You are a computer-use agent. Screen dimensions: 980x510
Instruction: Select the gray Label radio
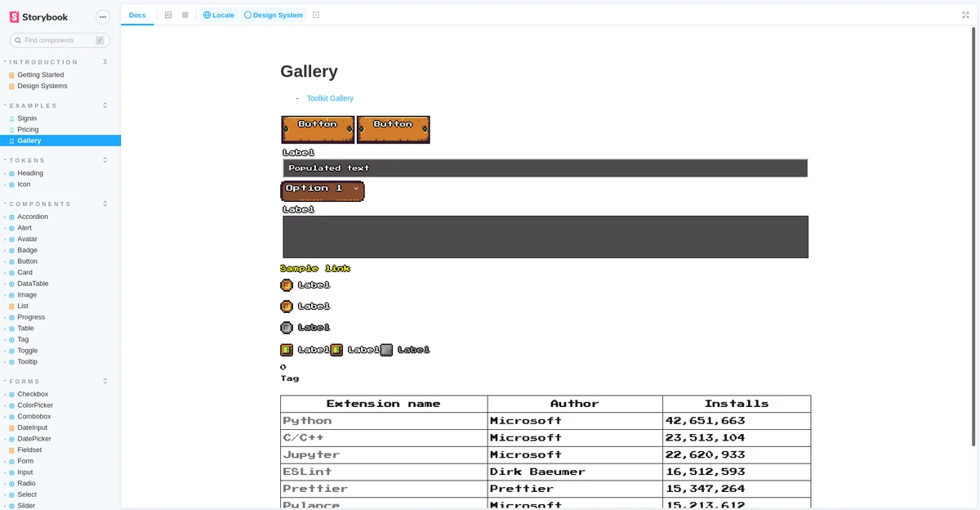pos(386,350)
